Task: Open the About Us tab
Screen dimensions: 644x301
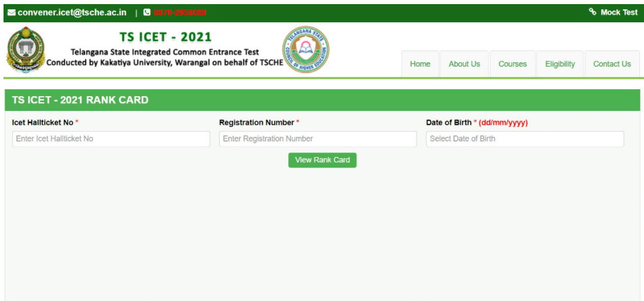Action: coord(464,64)
